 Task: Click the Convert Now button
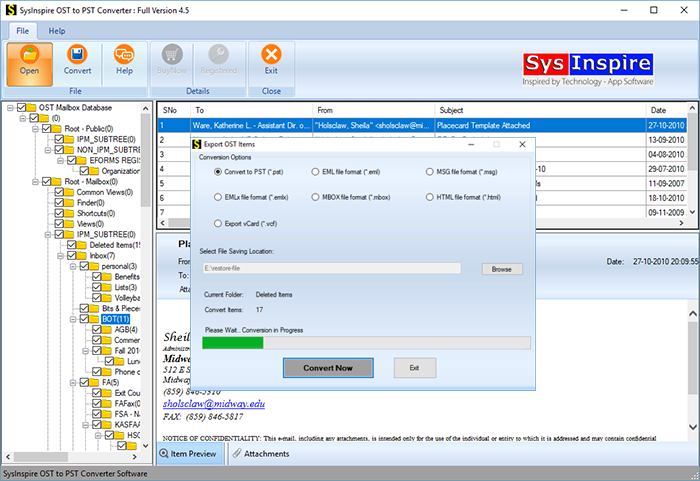click(x=328, y=368)
